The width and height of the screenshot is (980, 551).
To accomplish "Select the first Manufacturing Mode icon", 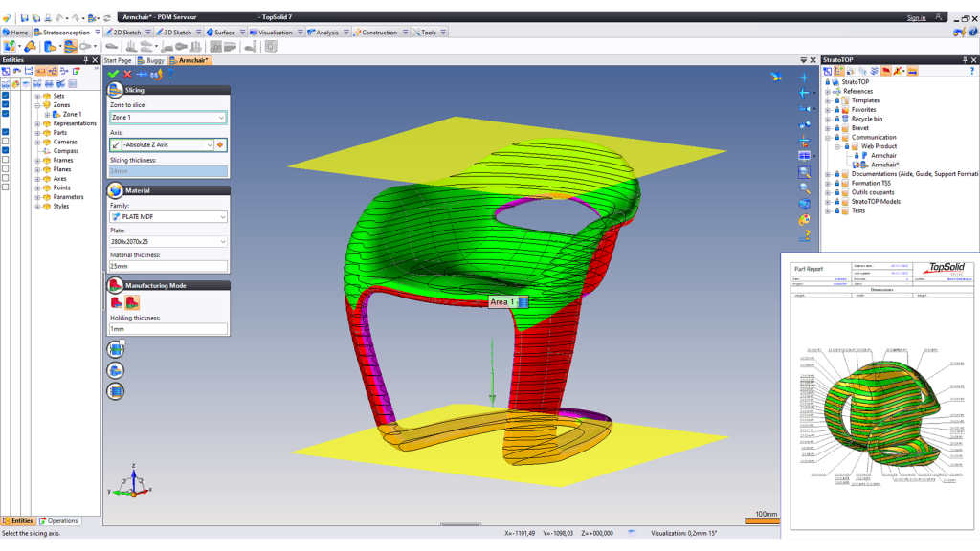I will point(116,303).
